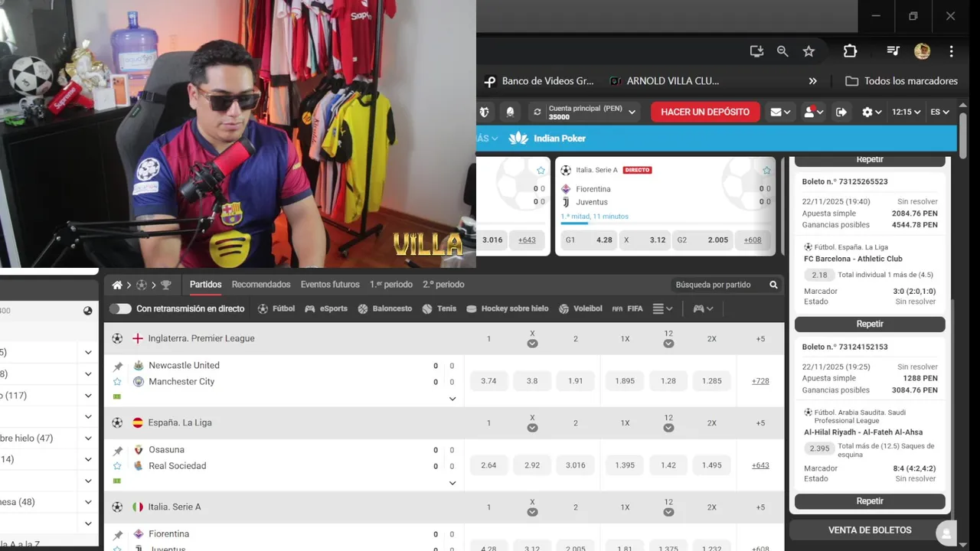The image size is (980, 551).
Task: Open Indian Poker from blue bar
Action: click(547, 139)
